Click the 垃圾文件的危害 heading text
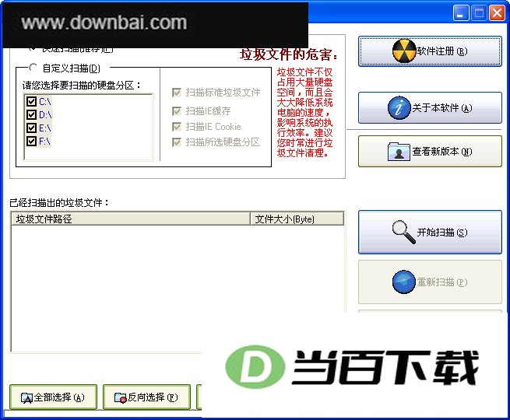 click(x=289, y=54)
